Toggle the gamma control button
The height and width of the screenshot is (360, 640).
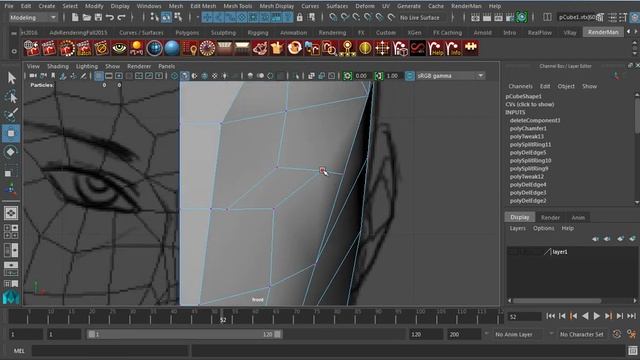click(379, 76)
